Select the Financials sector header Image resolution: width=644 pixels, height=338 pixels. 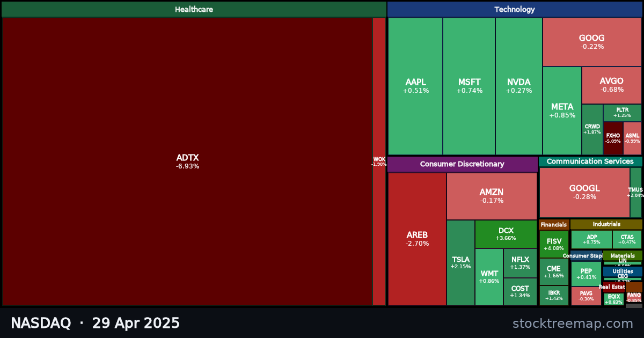[x=554, y=225]
